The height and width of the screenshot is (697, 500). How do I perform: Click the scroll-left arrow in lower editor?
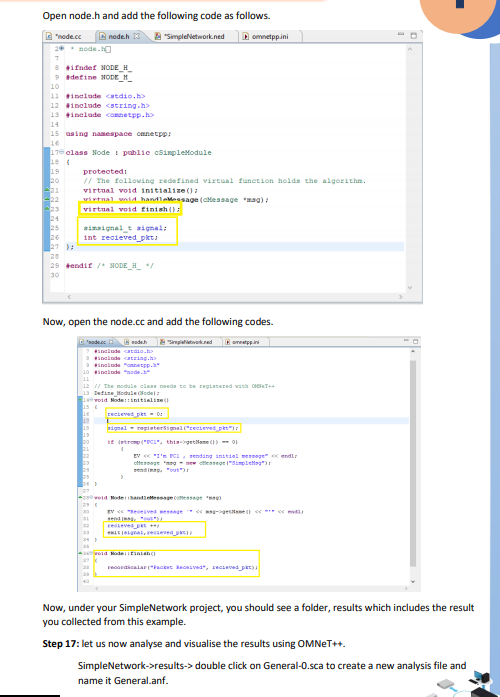[97, 588]
